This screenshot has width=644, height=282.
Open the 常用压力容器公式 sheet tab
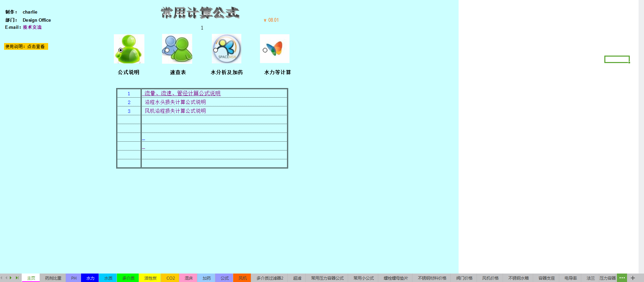327,278
